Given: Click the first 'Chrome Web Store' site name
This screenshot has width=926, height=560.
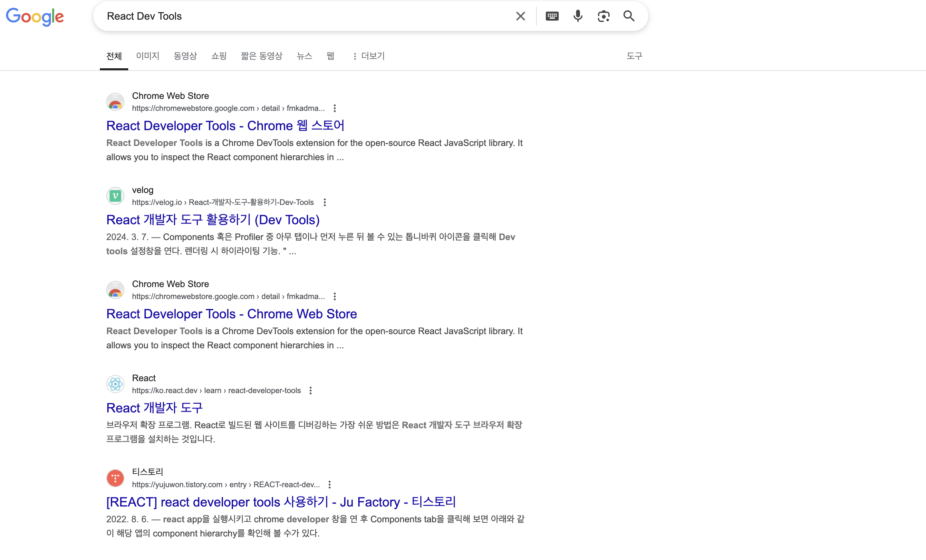Looking at the screenshot, I should [170, 96].
